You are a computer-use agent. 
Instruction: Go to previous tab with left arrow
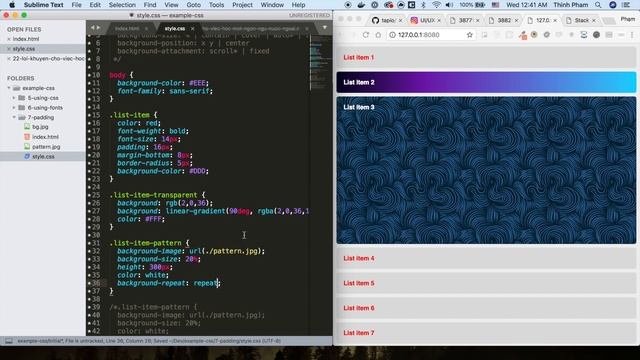coord(92,28)
